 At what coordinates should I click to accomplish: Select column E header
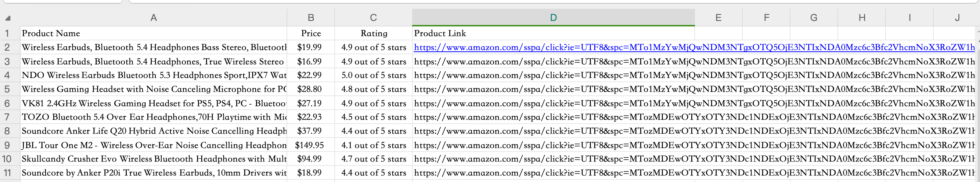coord(718,18)
